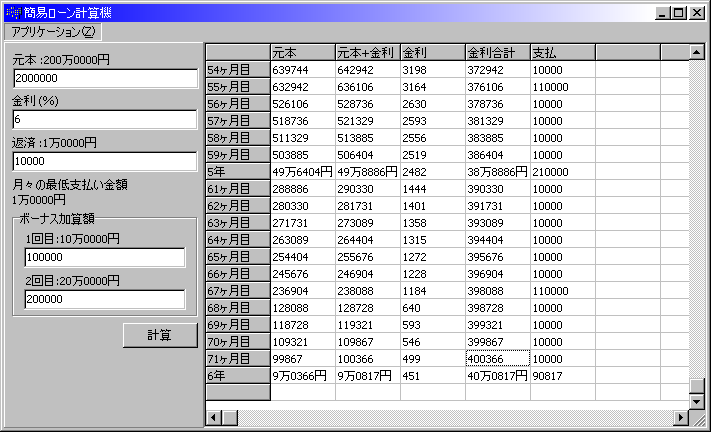Click the 60ヶ月目... 61ヶ月目 row header
711x432 pixels.
tap(237, 189)
